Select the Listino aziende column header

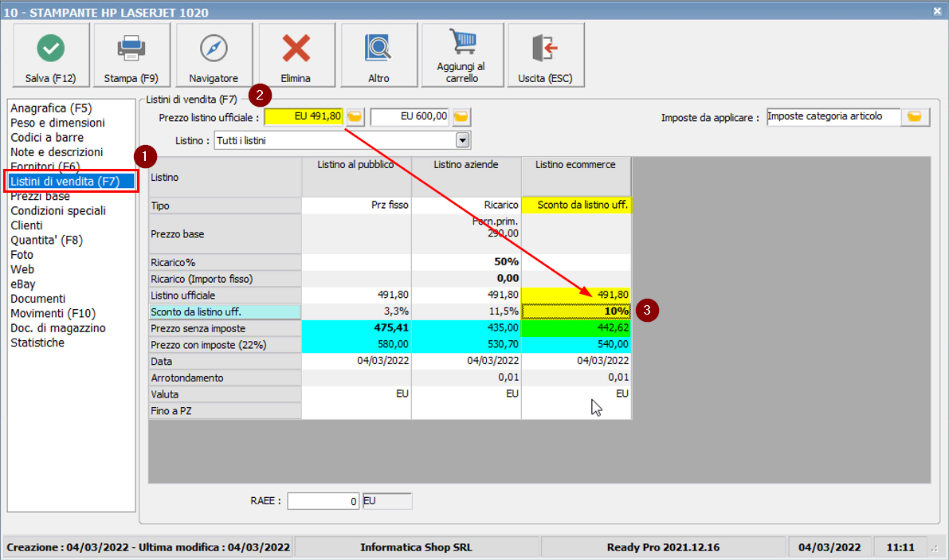[x=467, y=177]
